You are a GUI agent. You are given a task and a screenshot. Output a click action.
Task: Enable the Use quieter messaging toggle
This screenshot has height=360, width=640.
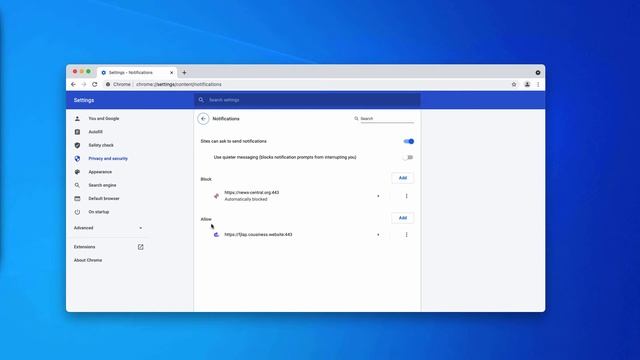click(x=409, y=157)
